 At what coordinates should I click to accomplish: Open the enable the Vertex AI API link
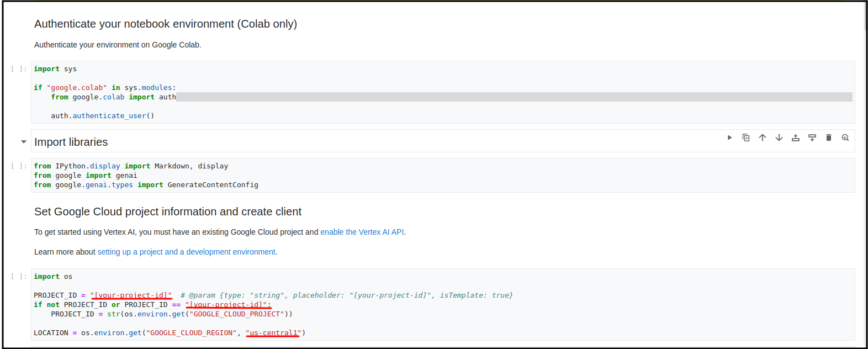[362, 232]
